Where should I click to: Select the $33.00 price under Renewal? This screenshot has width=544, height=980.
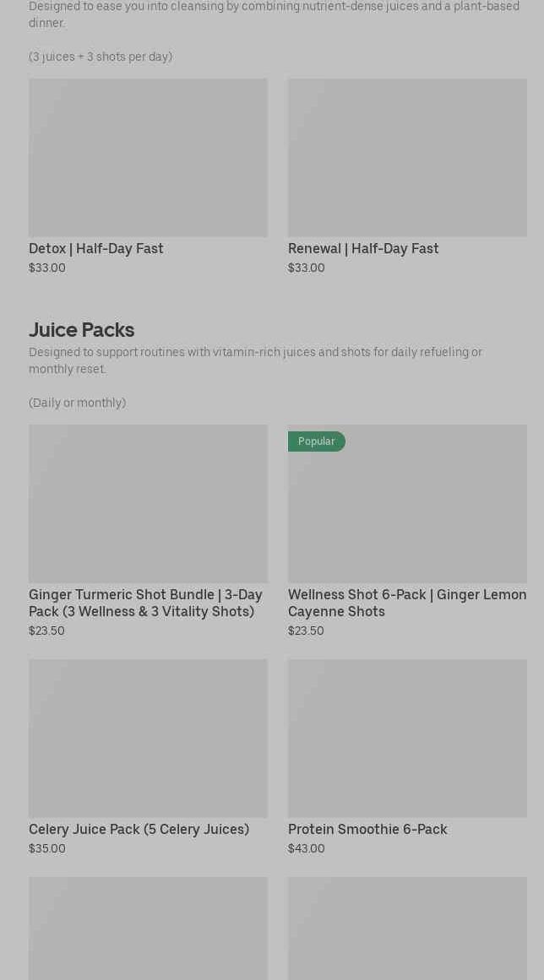307,268
